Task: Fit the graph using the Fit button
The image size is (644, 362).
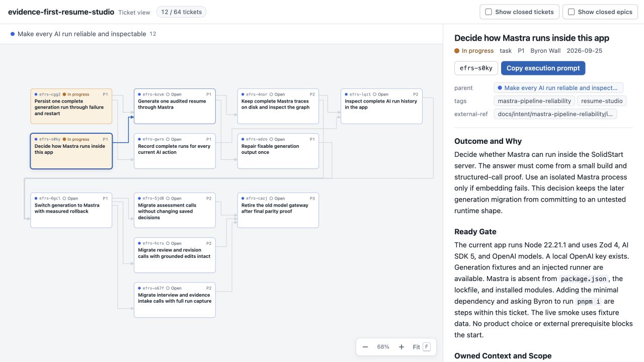Action: (x=422, y=347)
